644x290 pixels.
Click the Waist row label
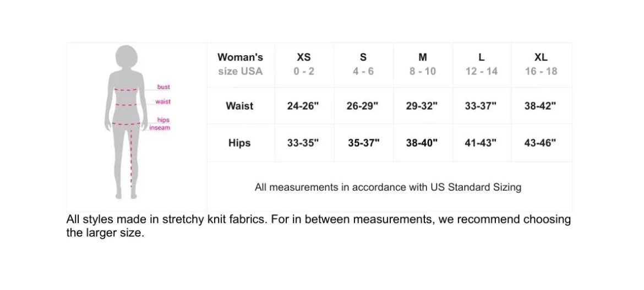click(x=239, y=106)
